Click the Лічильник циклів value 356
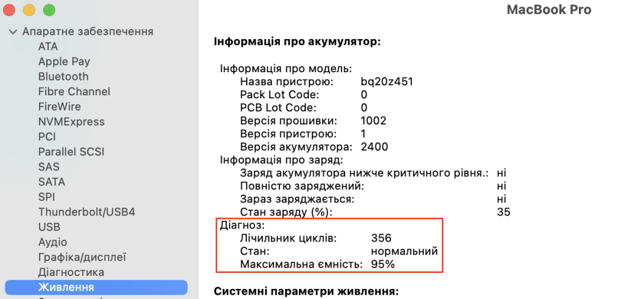 [x=381, y=238]
